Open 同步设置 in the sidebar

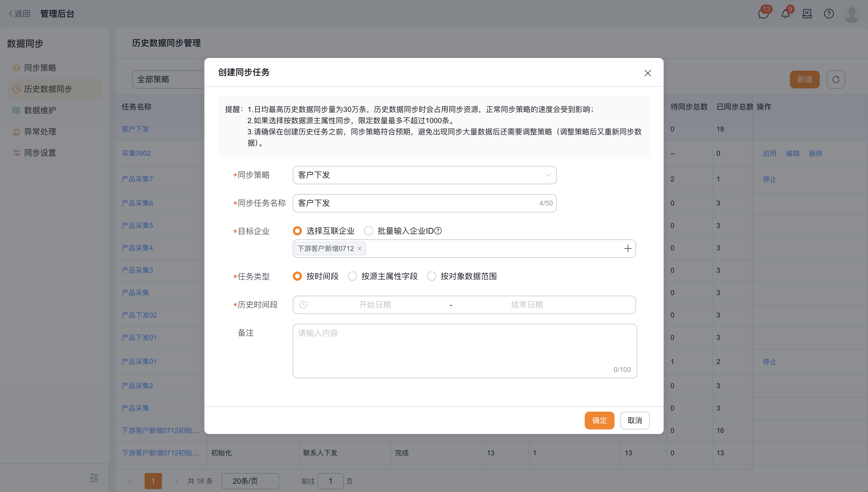click(x=55, y=153)
